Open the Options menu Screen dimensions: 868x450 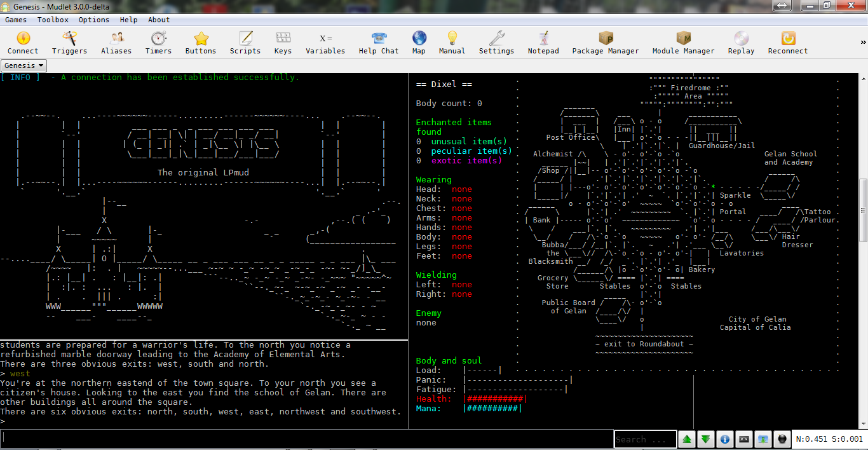pyautogui.click(x=94, y=20)
